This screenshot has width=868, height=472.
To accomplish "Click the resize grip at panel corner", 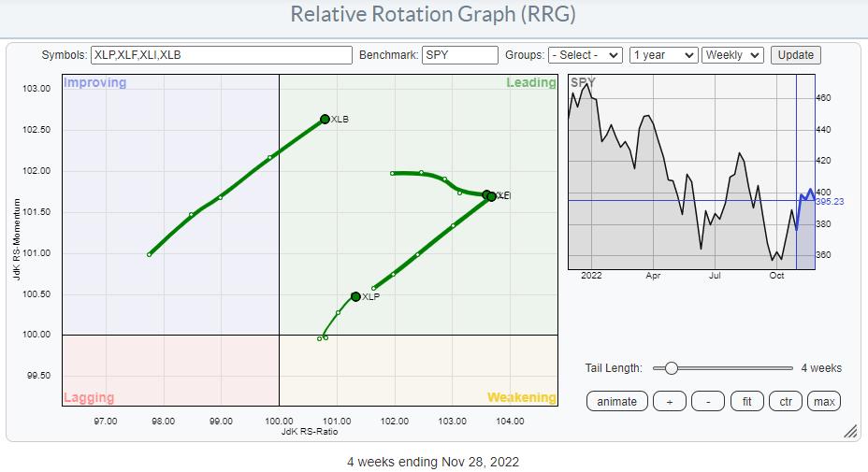I will coord(850,432).
